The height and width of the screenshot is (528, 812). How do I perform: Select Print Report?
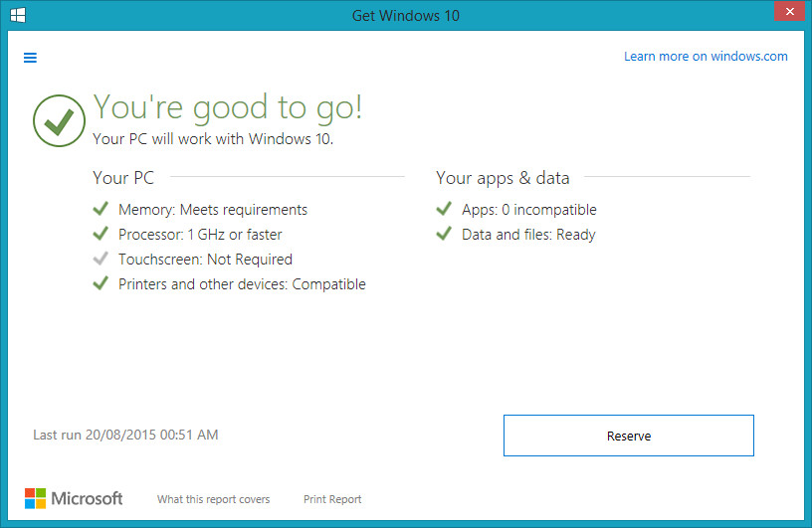tap(332, 499)
